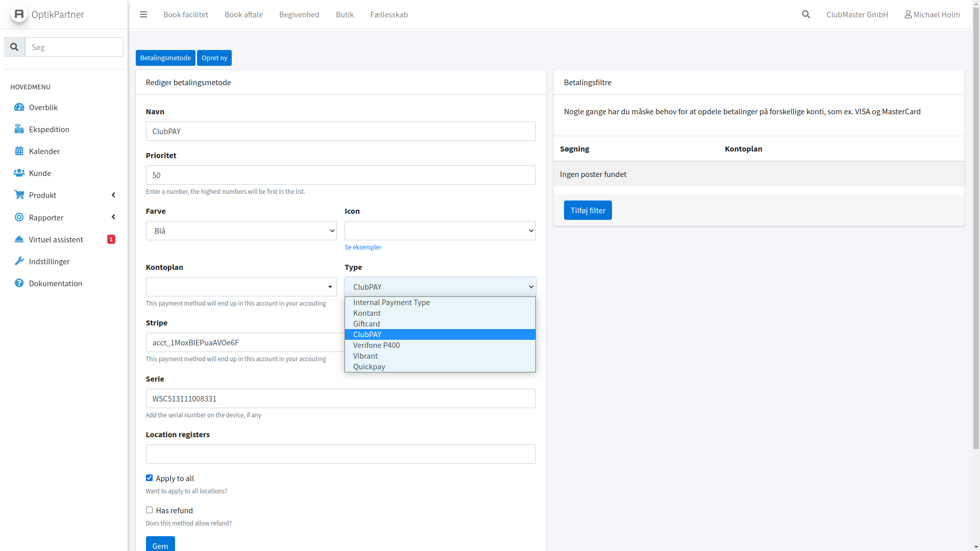This screenshot has height=551, width=980.
Task: Click the top bar search magnifier icon
Action: (806, 14)
